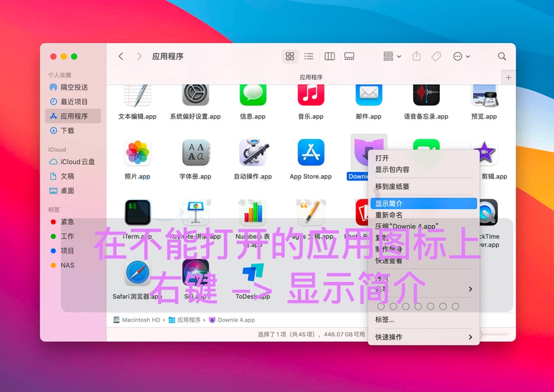Select the App Store.app icon
Viewport: 554px width, 392px height.
tap(311, 153)
